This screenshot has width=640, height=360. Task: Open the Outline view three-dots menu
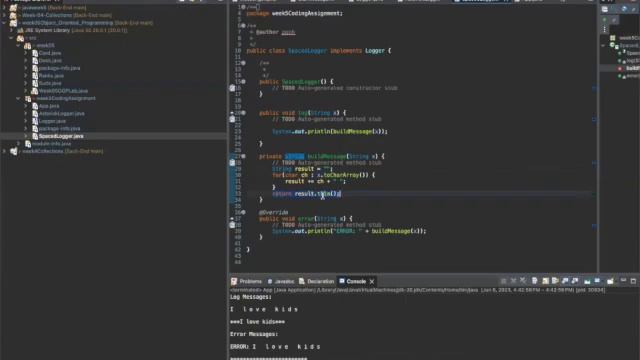pyautogui.click(x=604, y=29)
